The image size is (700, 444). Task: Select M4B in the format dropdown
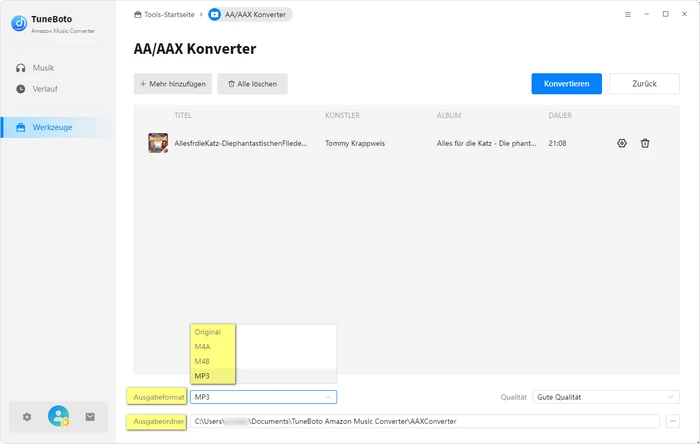(203, 361)
